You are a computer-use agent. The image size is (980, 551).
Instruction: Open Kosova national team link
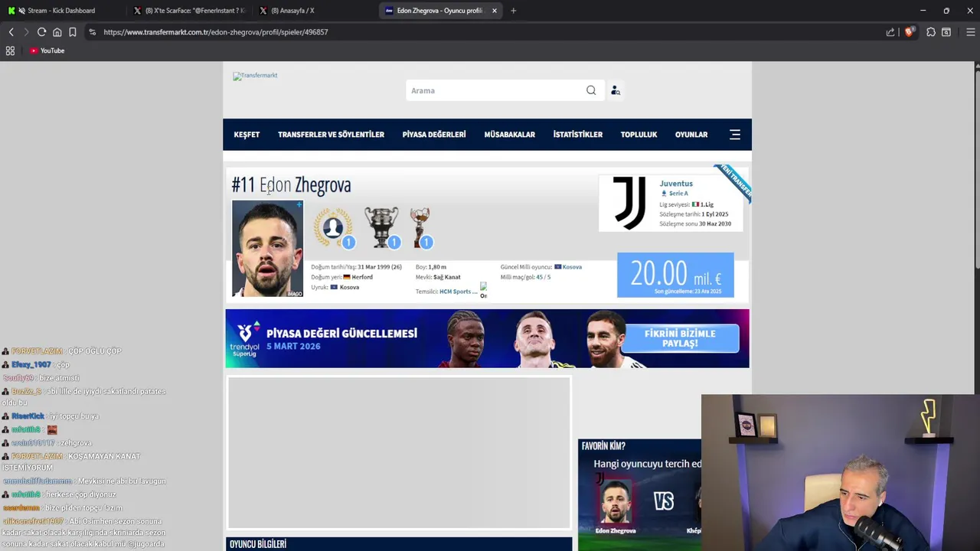[x=572, y=267]
